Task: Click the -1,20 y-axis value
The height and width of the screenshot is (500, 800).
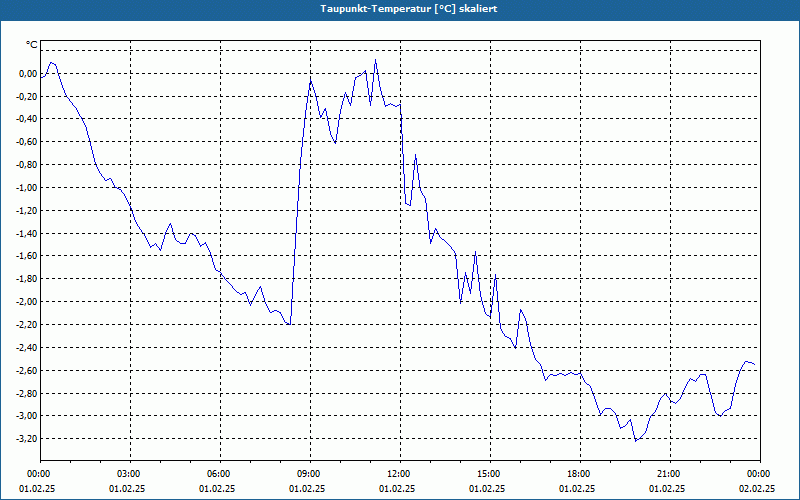Action: pos(27,210)
